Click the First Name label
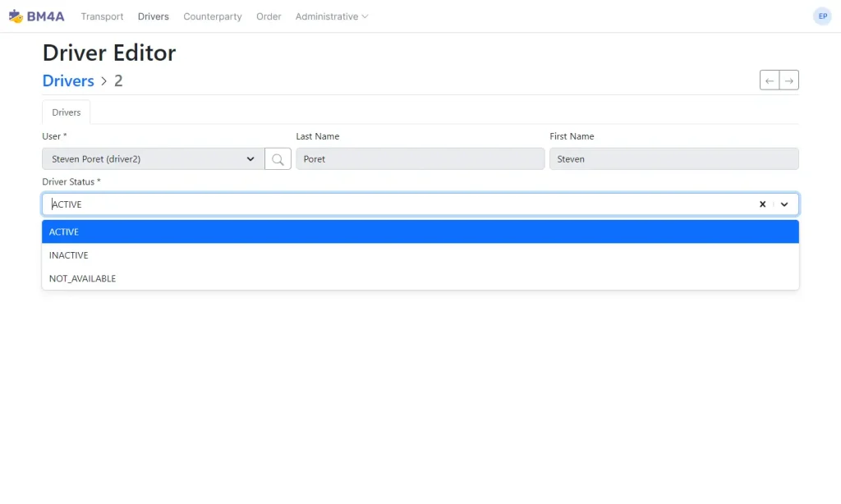 [572, 136]
